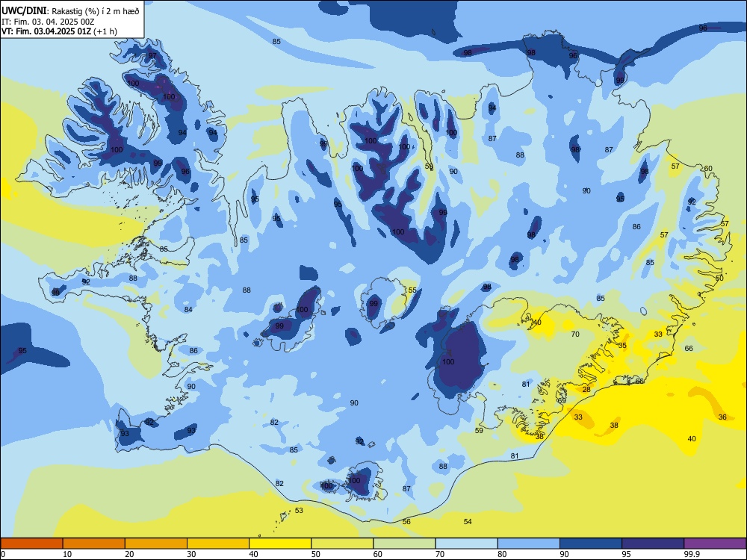Select the 90–95 dark blue legend swatch
747x560 pixels.
pyautogui.click(x=591, y=544)
